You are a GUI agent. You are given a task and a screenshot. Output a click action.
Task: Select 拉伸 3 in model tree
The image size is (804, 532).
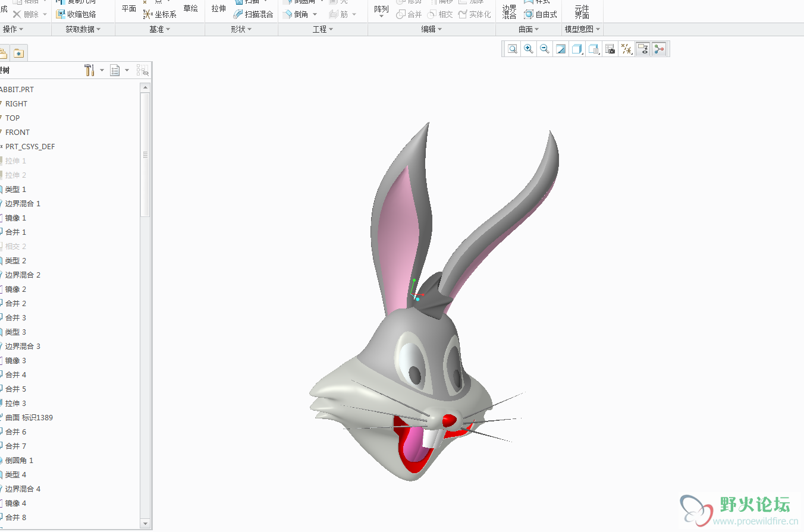(15, 403)
